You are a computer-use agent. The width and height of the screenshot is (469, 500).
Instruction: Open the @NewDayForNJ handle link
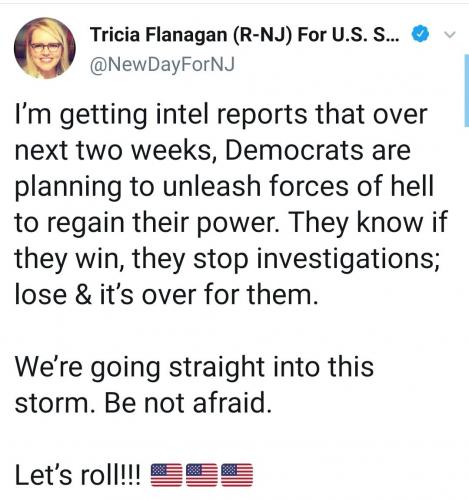coord(162,64)
